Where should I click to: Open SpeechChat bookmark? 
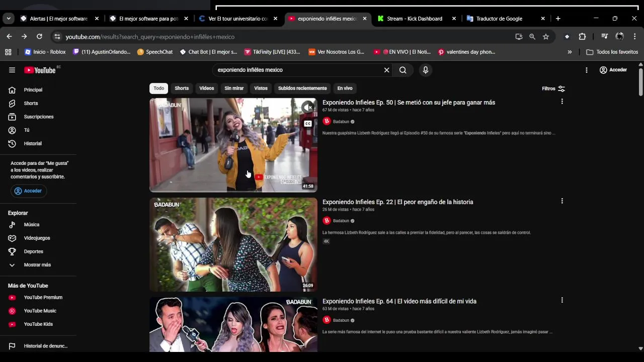(155, 52)
